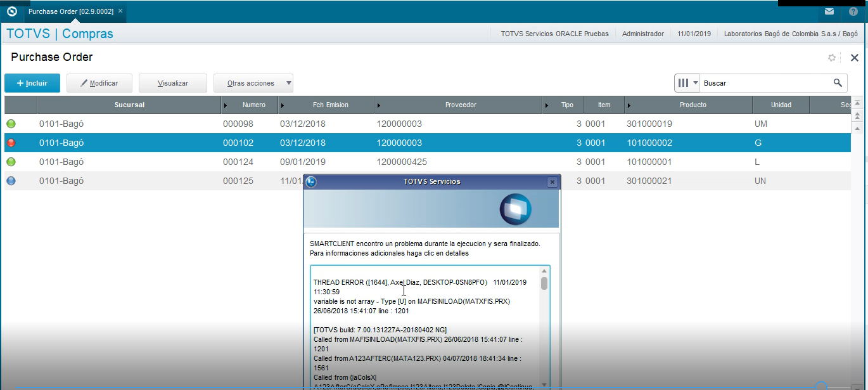
Task: Close the Purchase Order [02.9.0002] tab
Action: click(x=120, y=11)
